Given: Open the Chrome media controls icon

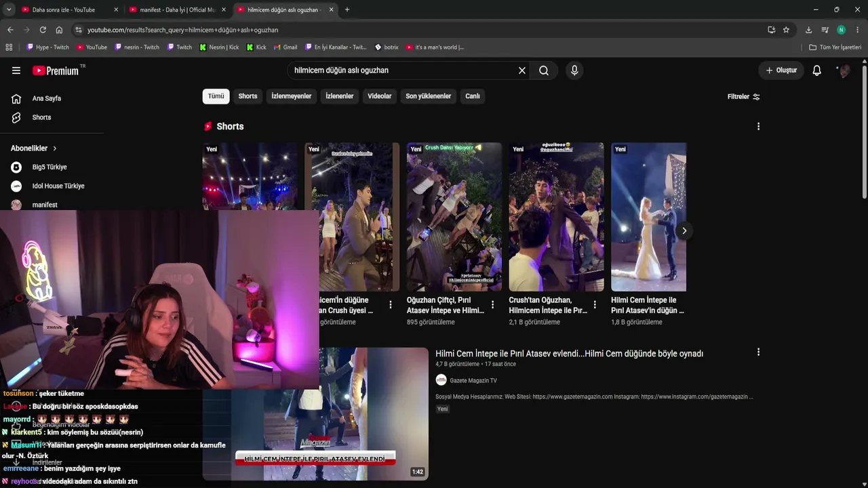Looking at the screenshot, I should tap(825, 30).
